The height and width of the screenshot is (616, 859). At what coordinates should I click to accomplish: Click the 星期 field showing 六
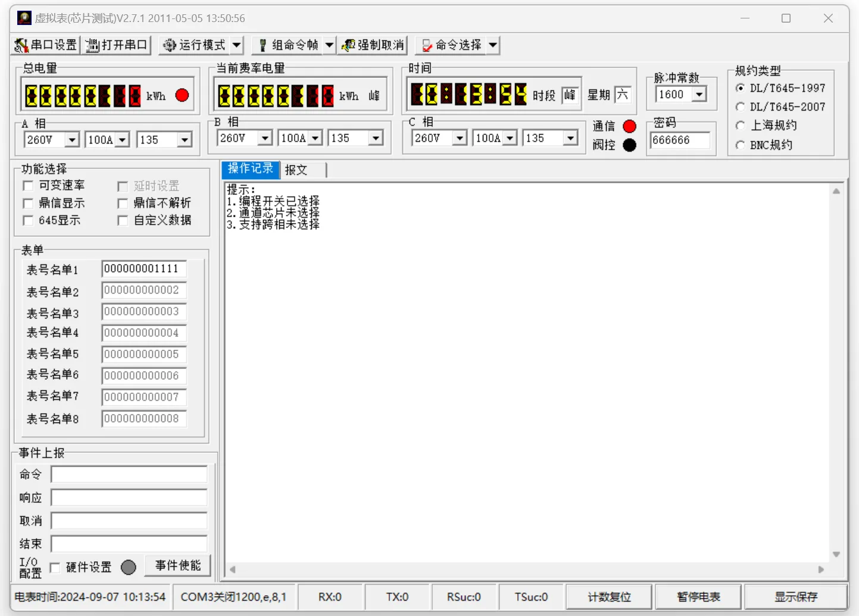click(x=623, y=95)
